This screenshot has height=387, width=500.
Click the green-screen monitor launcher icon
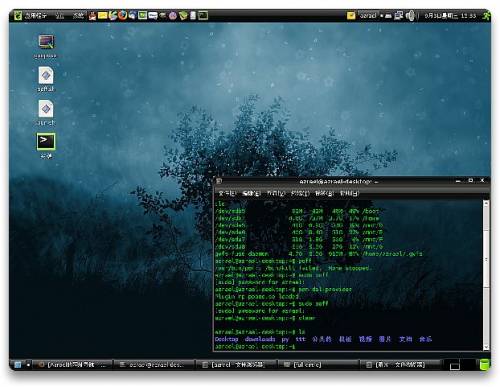click(142, 15)
